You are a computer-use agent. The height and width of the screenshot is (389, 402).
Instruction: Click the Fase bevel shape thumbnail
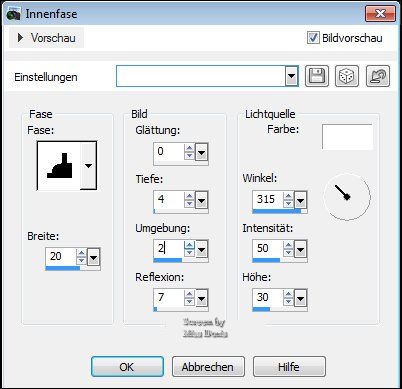coord(60,166)
